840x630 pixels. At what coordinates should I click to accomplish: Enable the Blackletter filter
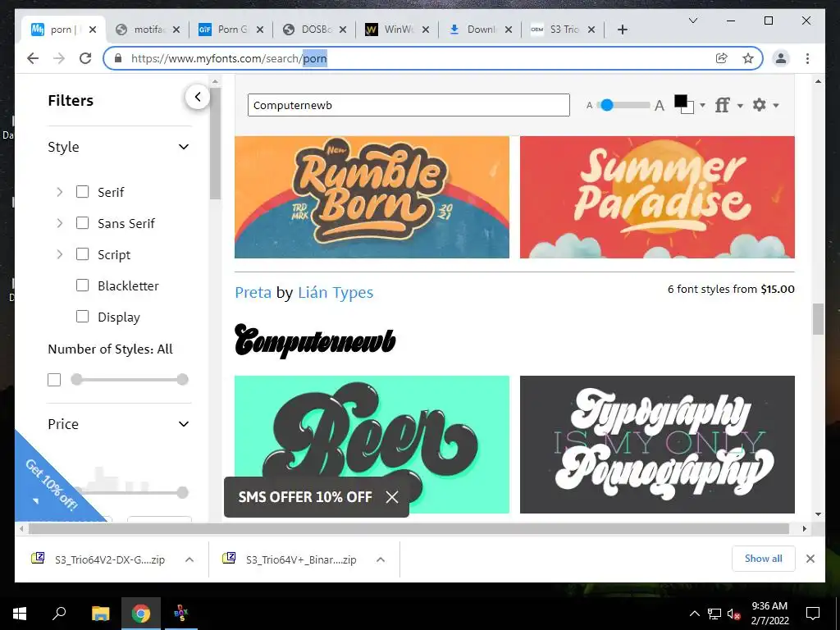tap(83, 285)
